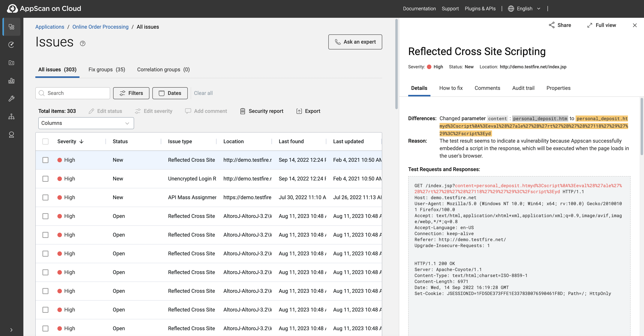Open the How to fix tab
The height and width of the screenshot is (336, 644).
click(x=451, y=88)
